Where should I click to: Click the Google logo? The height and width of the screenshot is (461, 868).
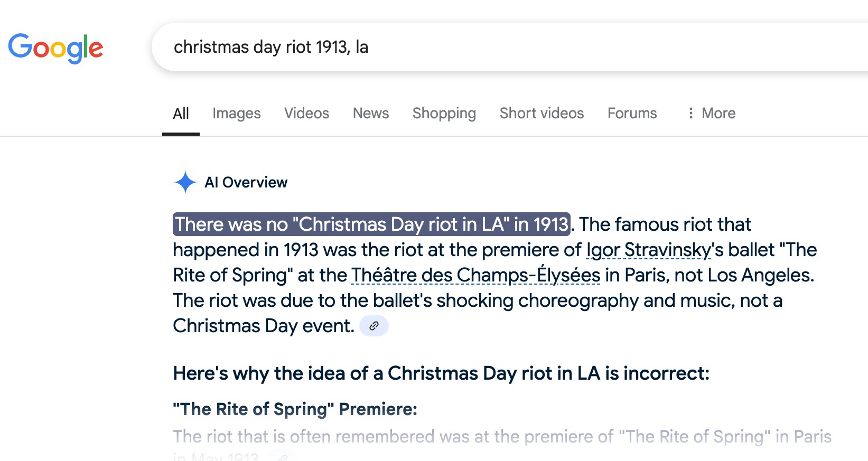(x=55, y=48)
